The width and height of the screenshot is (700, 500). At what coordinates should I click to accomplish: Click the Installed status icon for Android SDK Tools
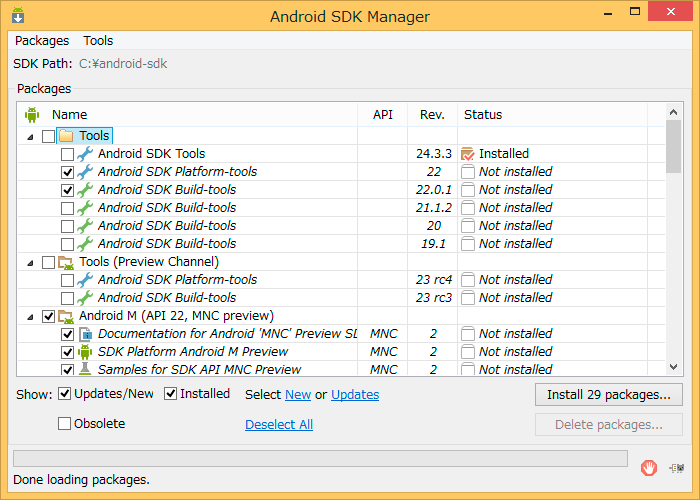467,154
